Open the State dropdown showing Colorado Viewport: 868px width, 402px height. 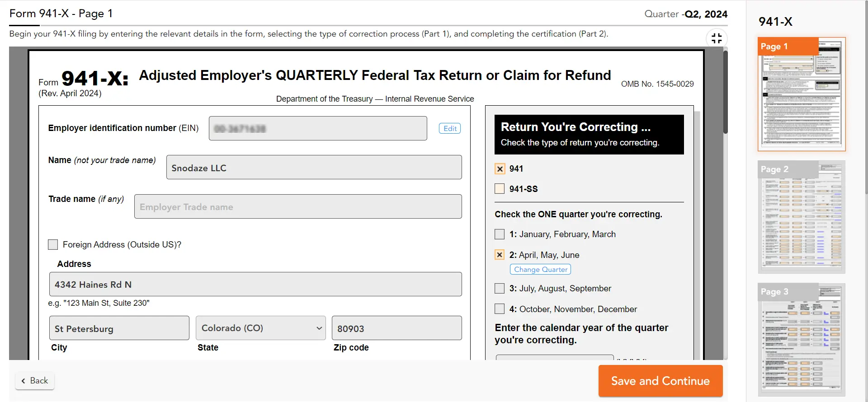(x=260, y=328)
